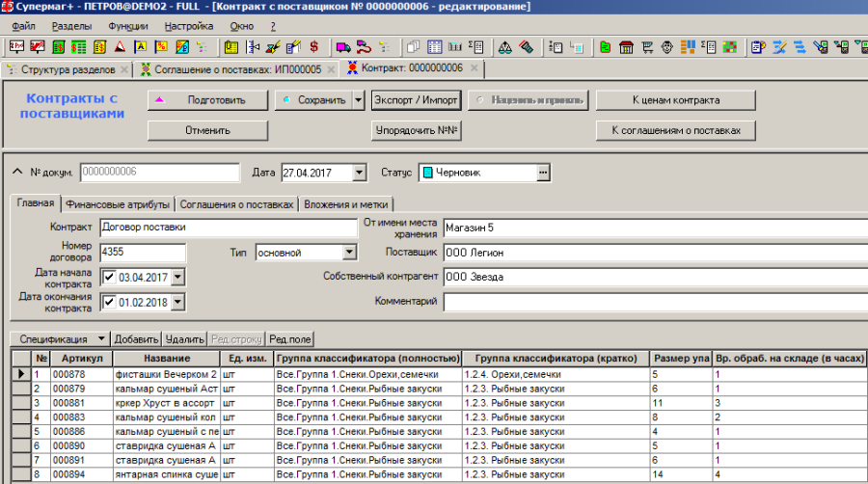Click the Ред.поле button

pyautogui.click(x=290, y=339)
